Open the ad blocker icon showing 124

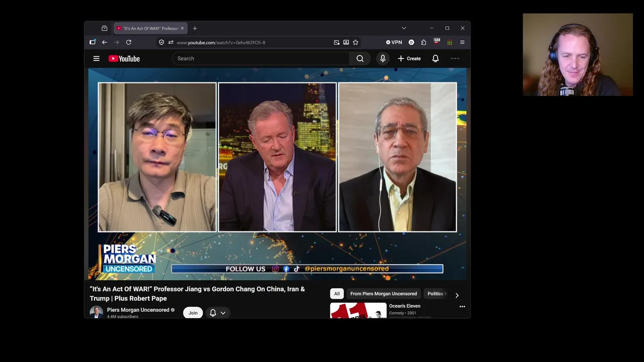(437, 42)
